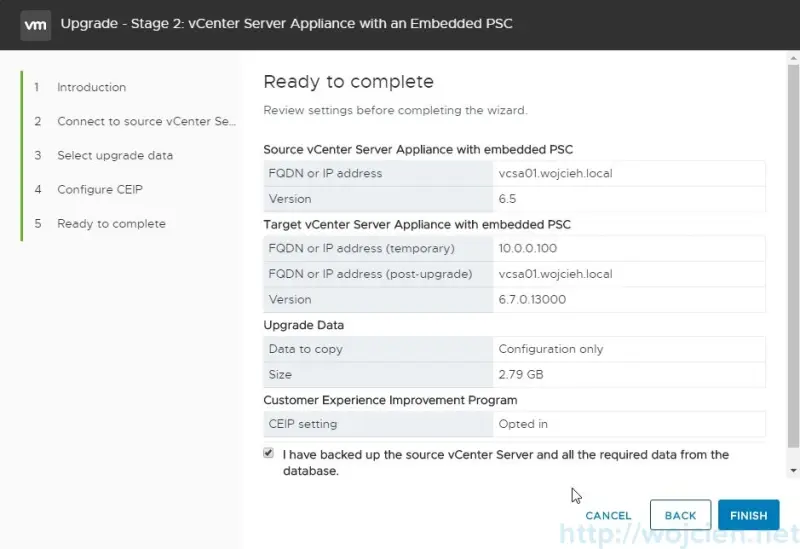Toggle the backed up source vCenter checkbox
The image size is (800, 549).
[268, 453]
